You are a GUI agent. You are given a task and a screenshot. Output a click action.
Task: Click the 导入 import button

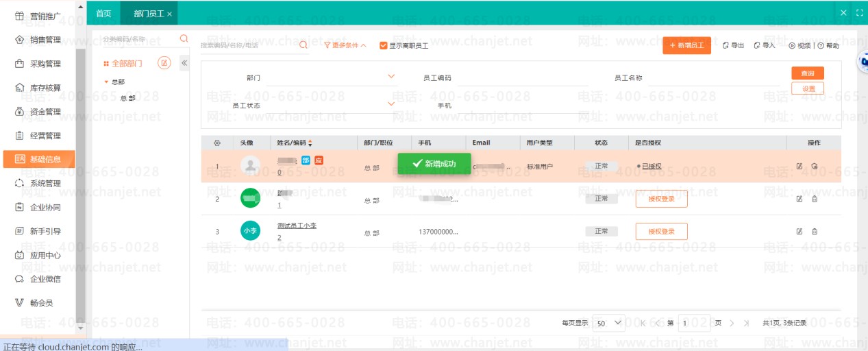(764, 45)
